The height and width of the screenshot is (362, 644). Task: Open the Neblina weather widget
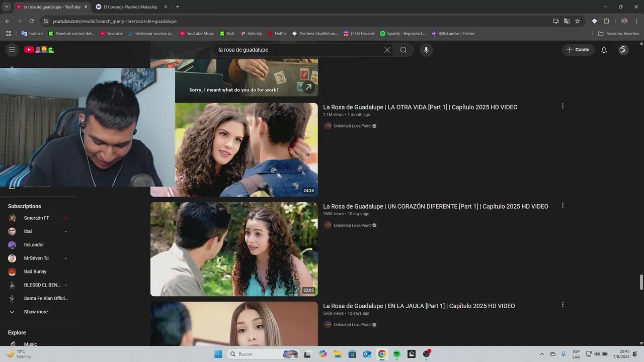[x=19, y=354]
